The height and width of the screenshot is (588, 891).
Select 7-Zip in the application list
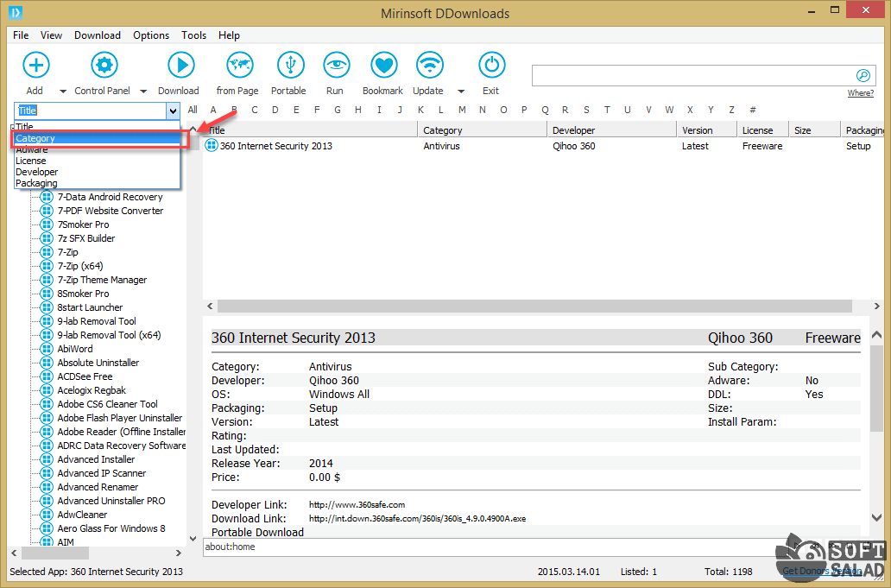(x=67, y=252)
